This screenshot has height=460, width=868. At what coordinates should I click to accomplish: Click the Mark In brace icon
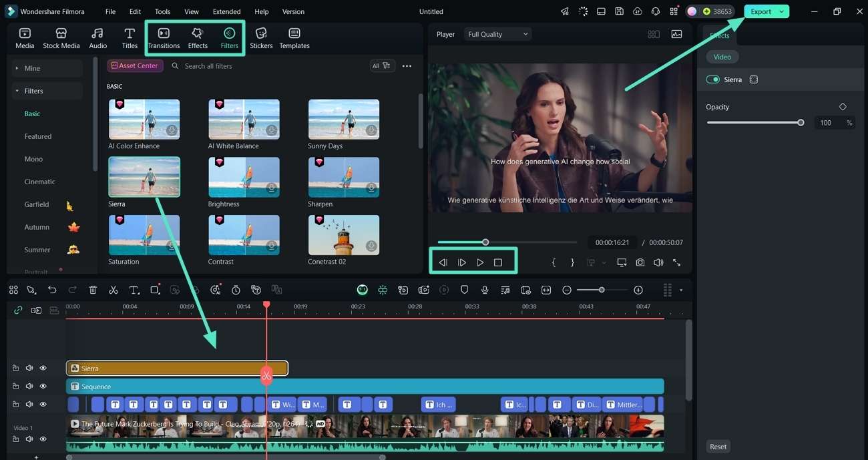(554, 262)
